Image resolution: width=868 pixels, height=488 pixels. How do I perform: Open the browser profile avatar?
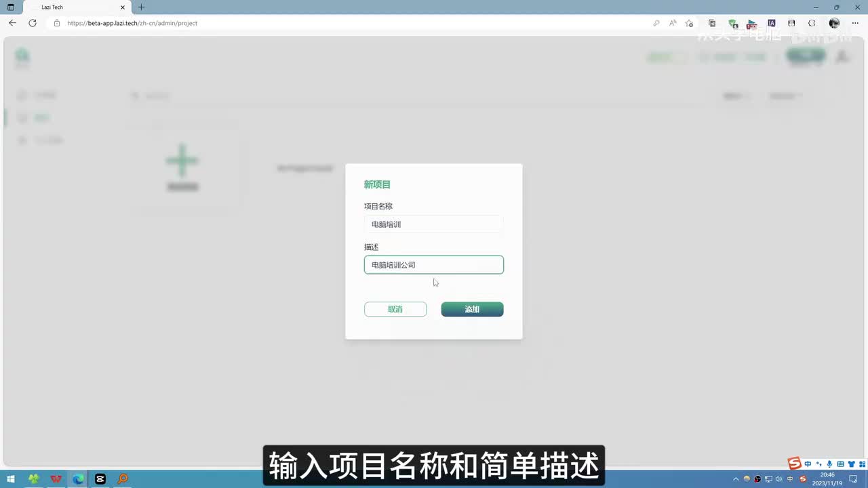[834, 23]
